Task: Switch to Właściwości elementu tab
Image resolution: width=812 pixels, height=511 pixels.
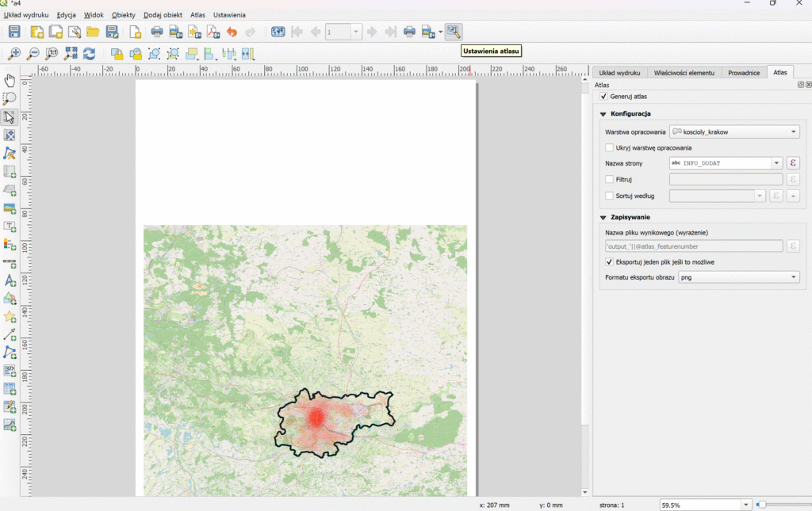Action: [684, 73]
